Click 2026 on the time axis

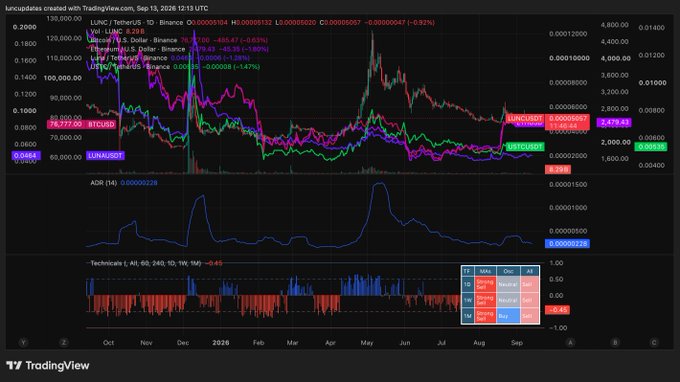tap(221, 343)
